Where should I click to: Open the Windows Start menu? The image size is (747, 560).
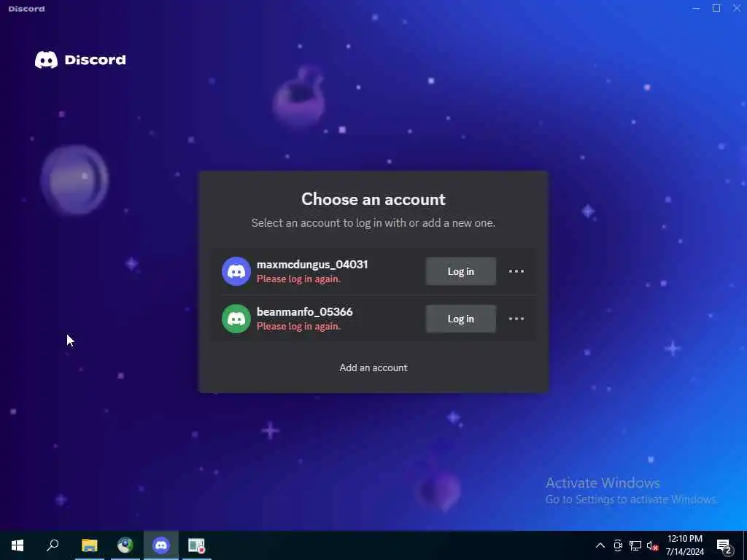[x=18, y=545]
